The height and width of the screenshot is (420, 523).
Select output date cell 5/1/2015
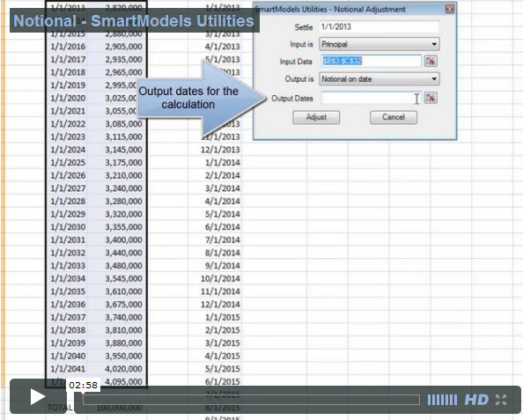[x=215, y=369]
